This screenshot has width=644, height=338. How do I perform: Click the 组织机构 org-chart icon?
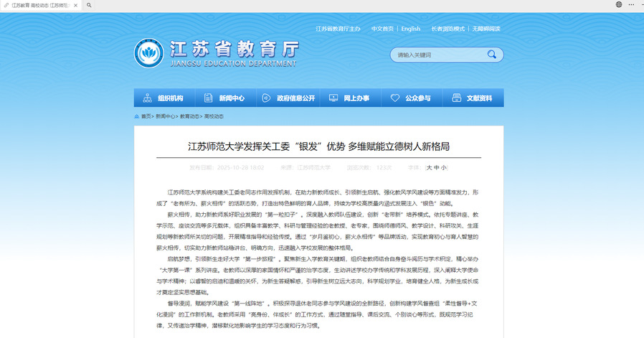[147, 98]
